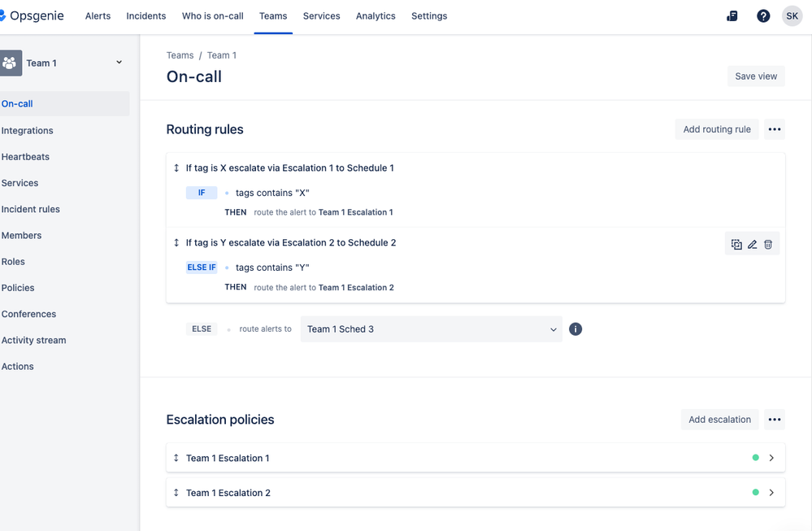812x531 pixels.
Task: Open the notes icon in top bar
Action: tap(732, 16)
